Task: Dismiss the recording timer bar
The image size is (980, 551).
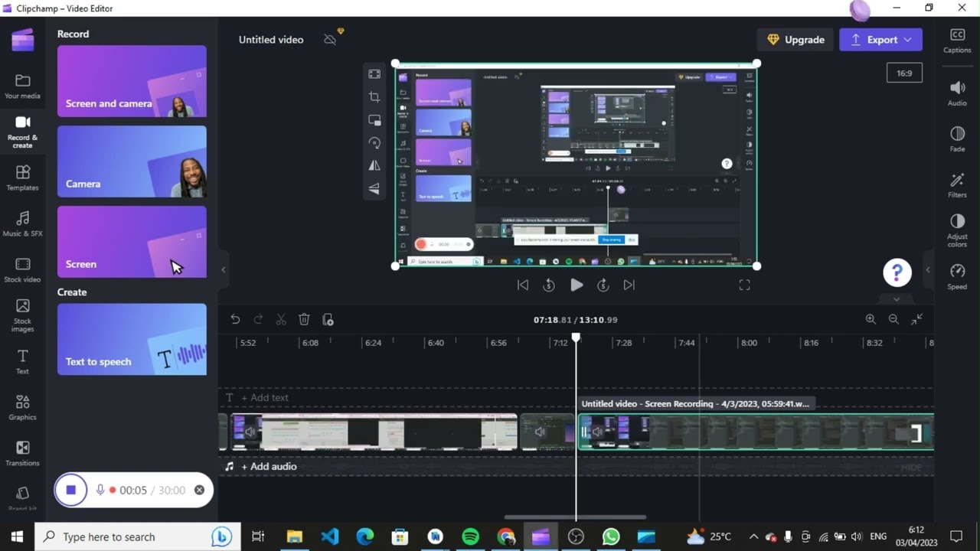Action: point(199,490)
